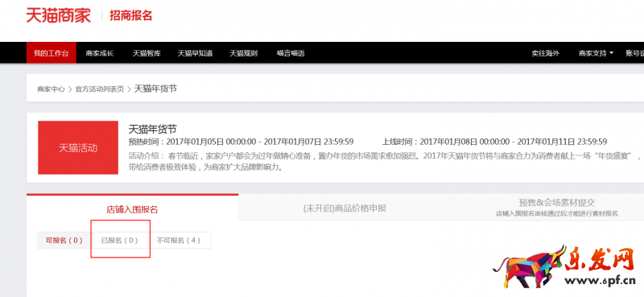Screen dimensions: 644x297
Task: Go to 官方活动列表页 breadcrumb
Action: 99,89
